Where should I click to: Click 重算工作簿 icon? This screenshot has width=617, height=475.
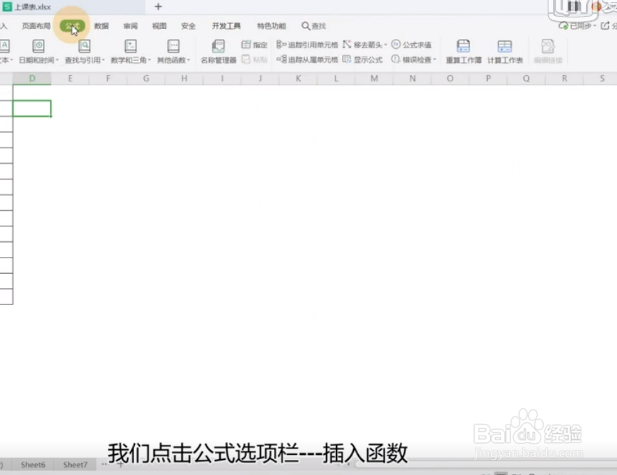tap(463, 46)
